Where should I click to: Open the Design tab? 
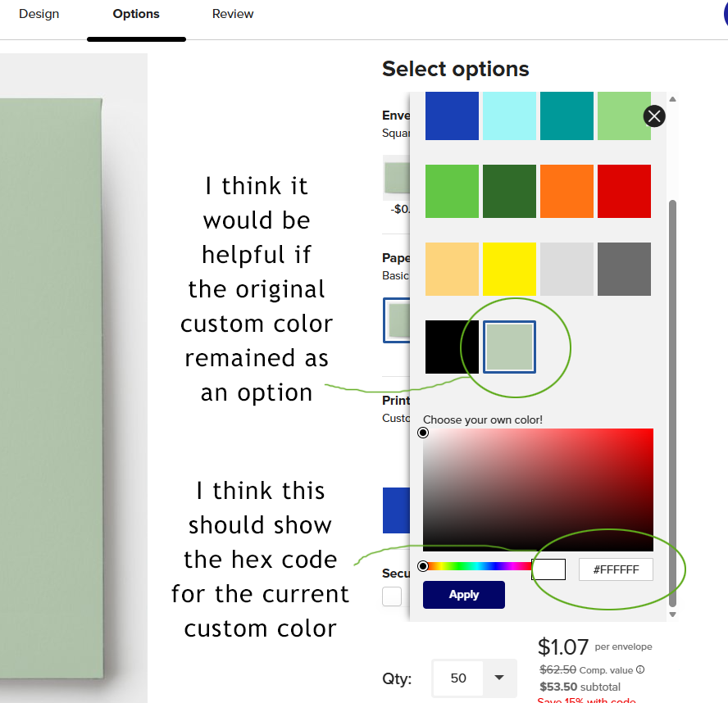point(39,14)
